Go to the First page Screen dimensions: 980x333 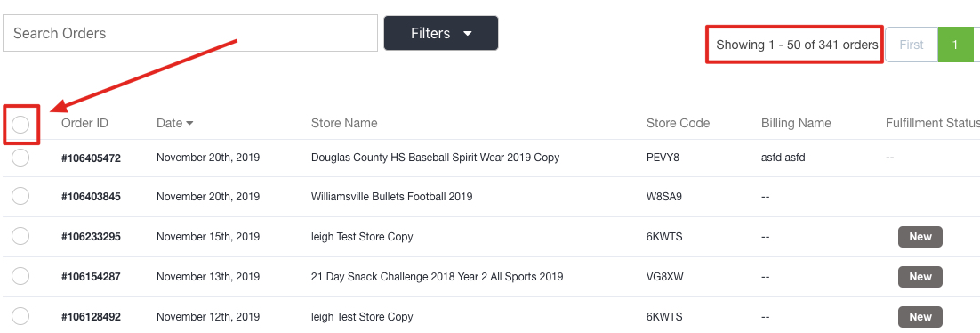(912, 45)
